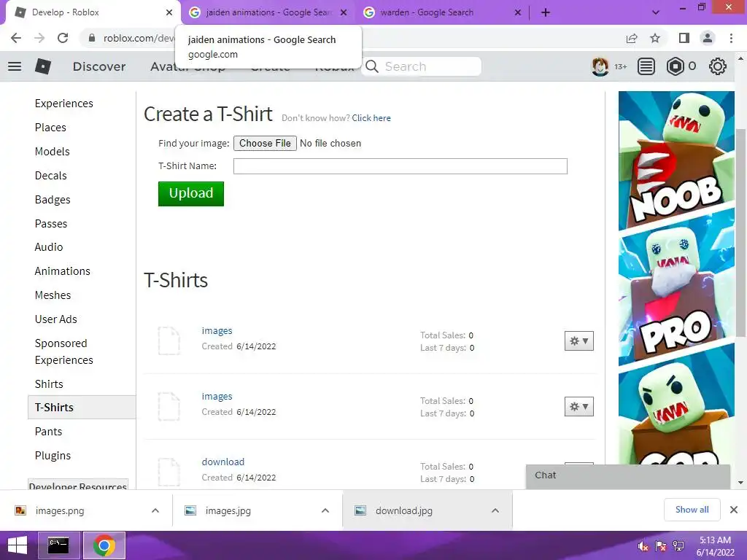This screenshot has height=560, width=747.
Task: Open Shirts in the sidebar
Action: (x=49, y=384)
